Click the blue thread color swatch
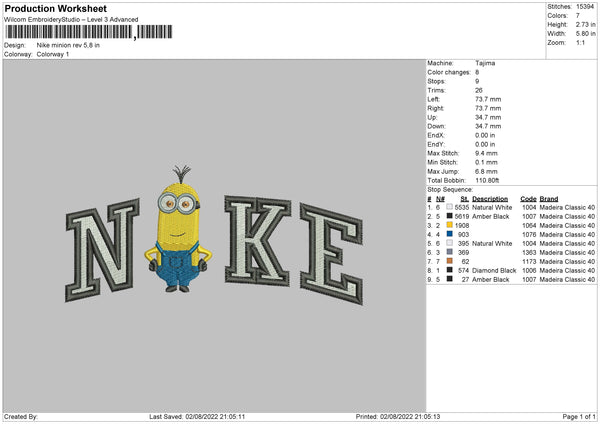 450,234
